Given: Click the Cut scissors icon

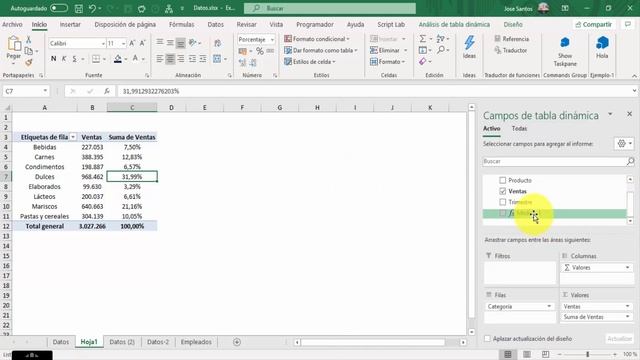Looking at the screenshot, I should [29, 40].
